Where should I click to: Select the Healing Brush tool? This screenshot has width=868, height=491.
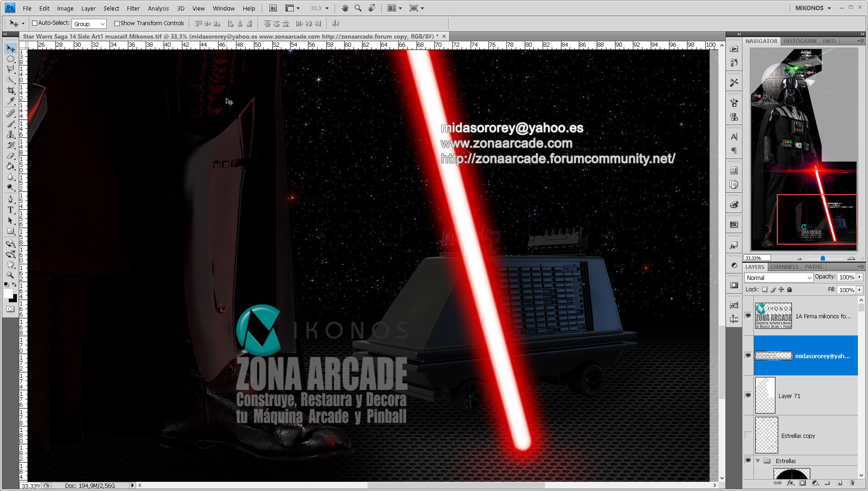[11, 113]
